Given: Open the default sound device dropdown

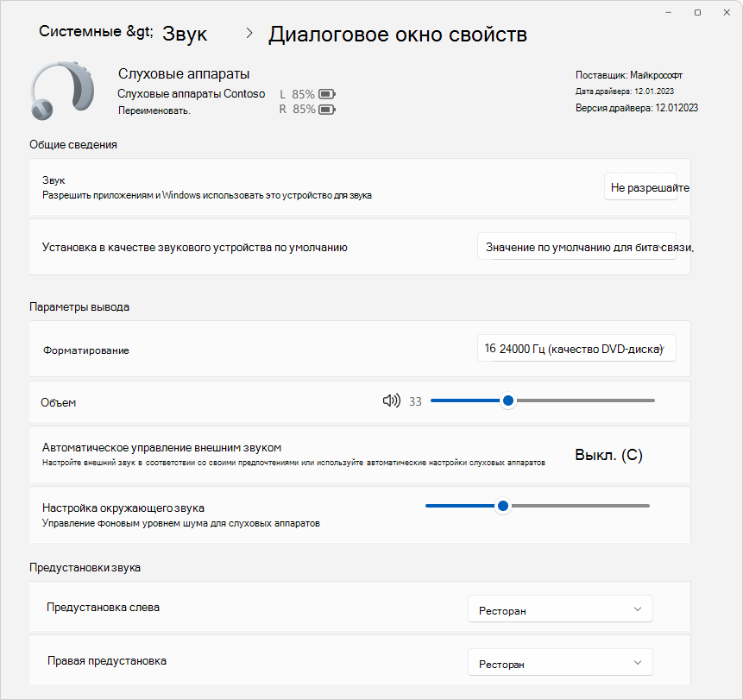Looking at the screenshot, I should click(576, 247).
